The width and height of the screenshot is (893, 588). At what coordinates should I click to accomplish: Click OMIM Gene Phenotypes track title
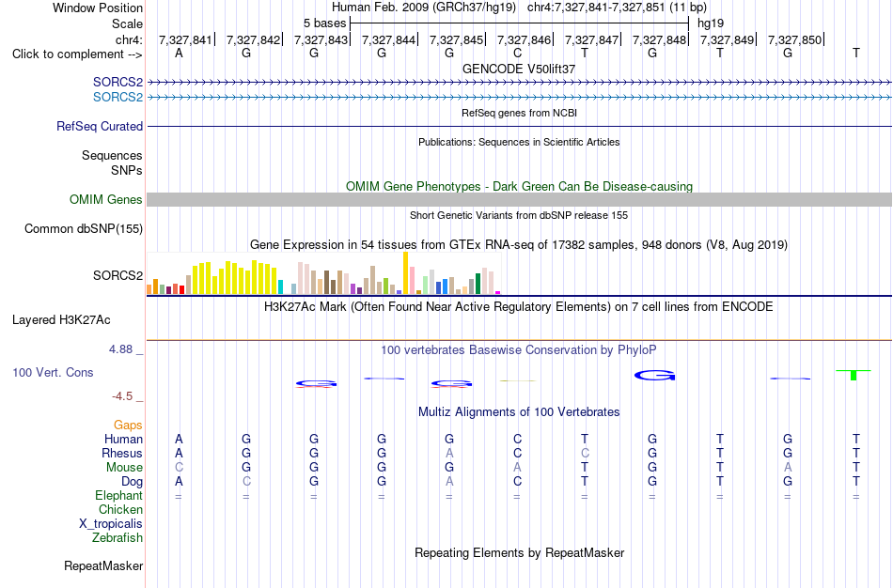tap(519, 186)
